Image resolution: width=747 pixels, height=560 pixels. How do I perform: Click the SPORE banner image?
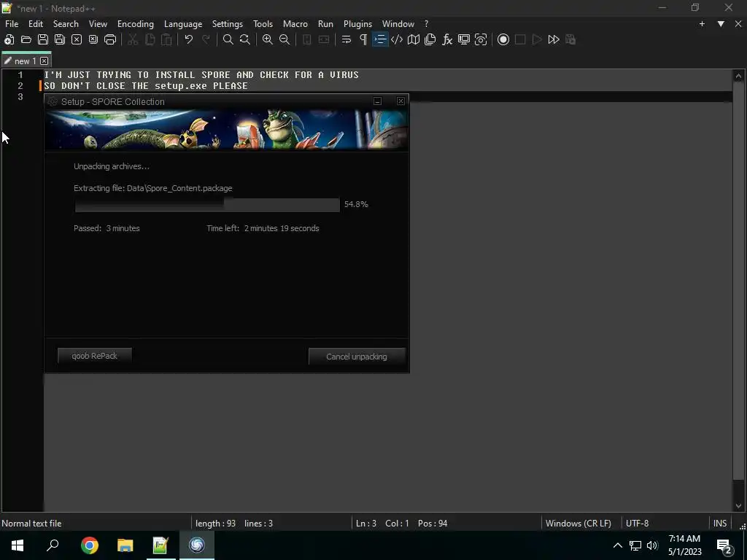[226, 129]
